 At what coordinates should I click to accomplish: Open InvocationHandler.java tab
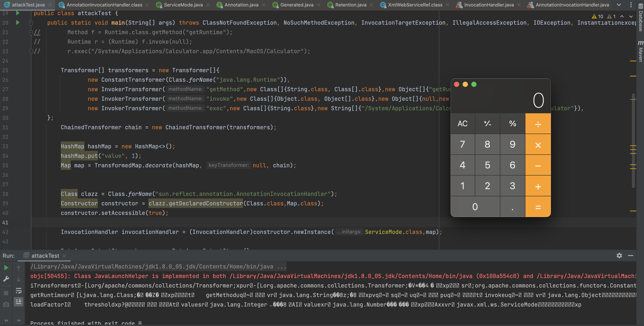(489, 5)
